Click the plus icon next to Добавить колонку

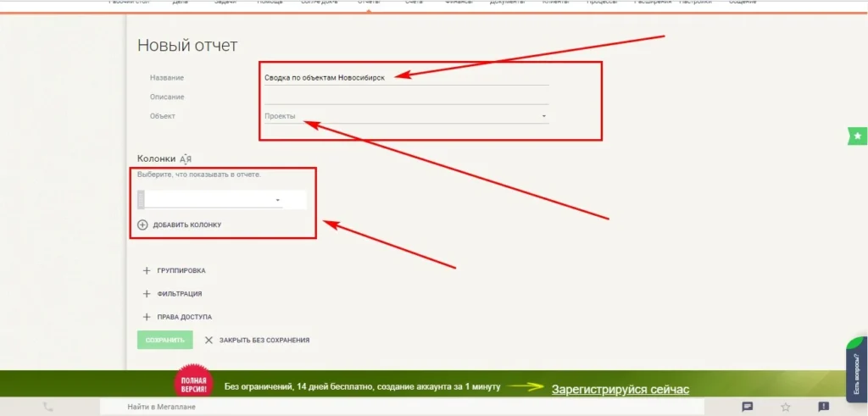pyautogui.click(x=142, y=225)
